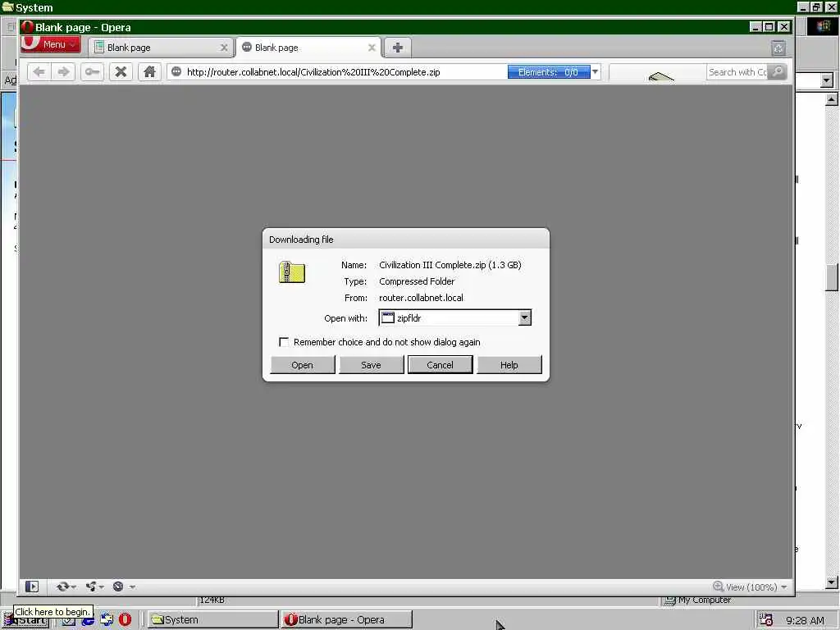Open the Opera Turbo icon menu
Image resolution: width=840 pixels, height=630 pixels.
tap(123, 587)
